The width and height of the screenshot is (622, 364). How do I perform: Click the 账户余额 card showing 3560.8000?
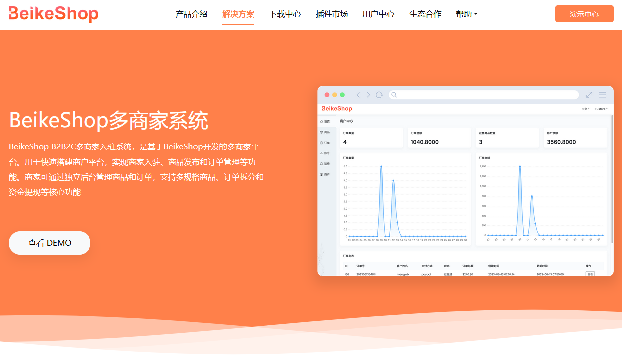click(x=575, y=138)
